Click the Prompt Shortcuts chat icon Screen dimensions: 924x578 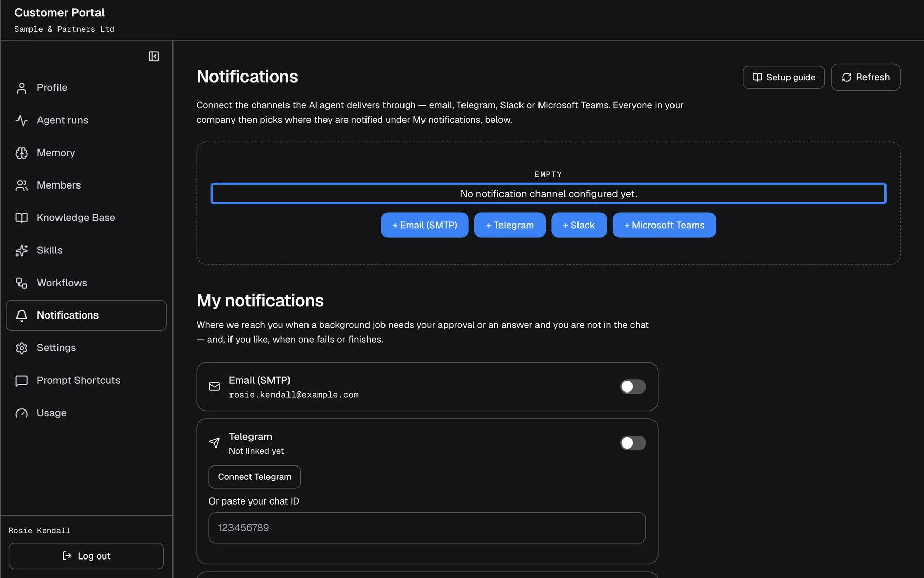[22, 381]
